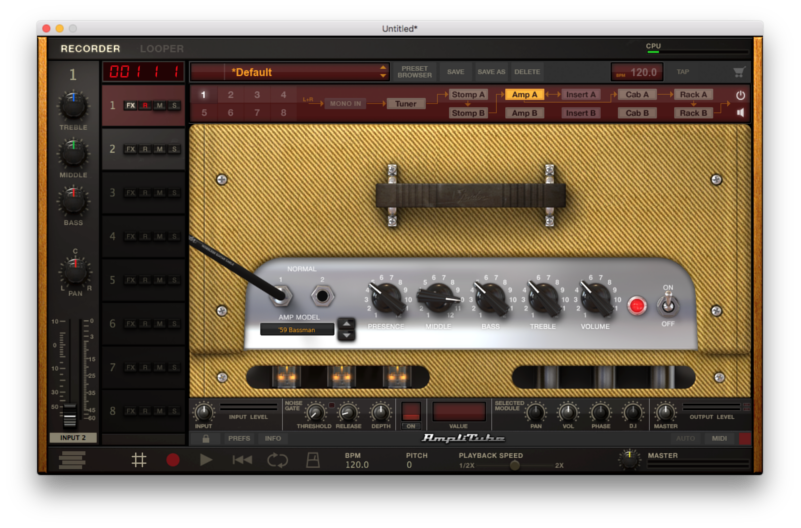Open the *Default preset dropdown
The width and height of the screenshot is (801, 528).
pyautogui.click(x=290, y=72)
